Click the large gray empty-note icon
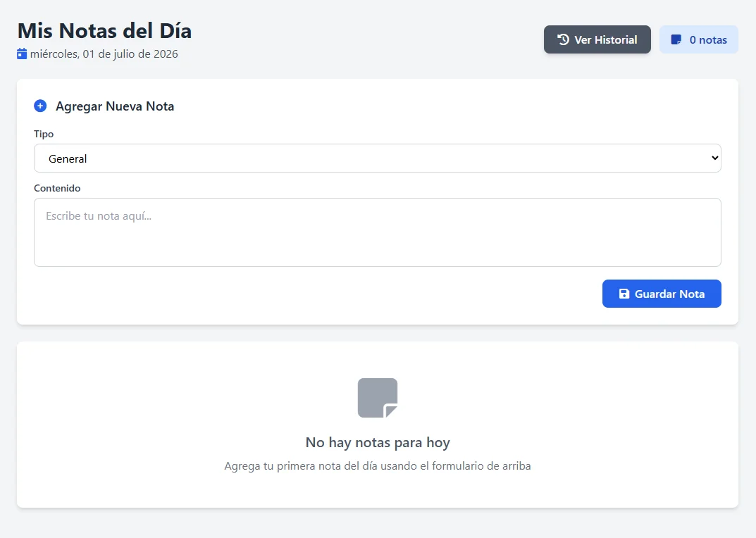Screen dimensions: 756x538 pos(378,398)
